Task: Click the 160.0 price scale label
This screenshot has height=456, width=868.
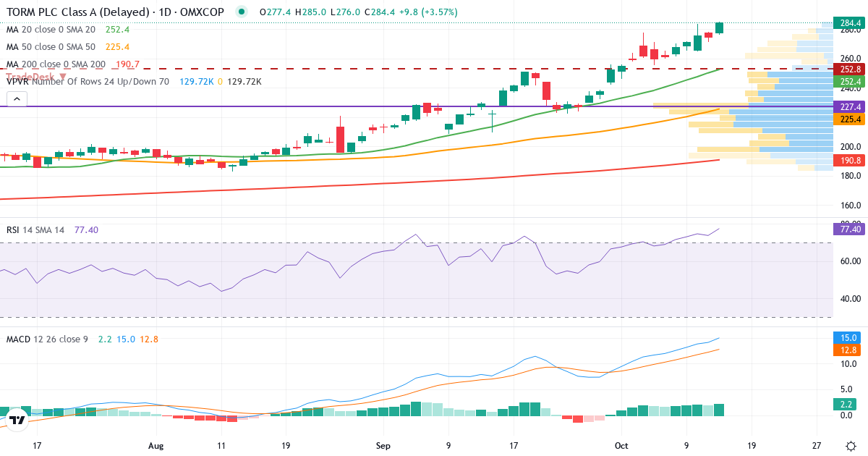Action: pyautogui.click(x=850, y=205)
